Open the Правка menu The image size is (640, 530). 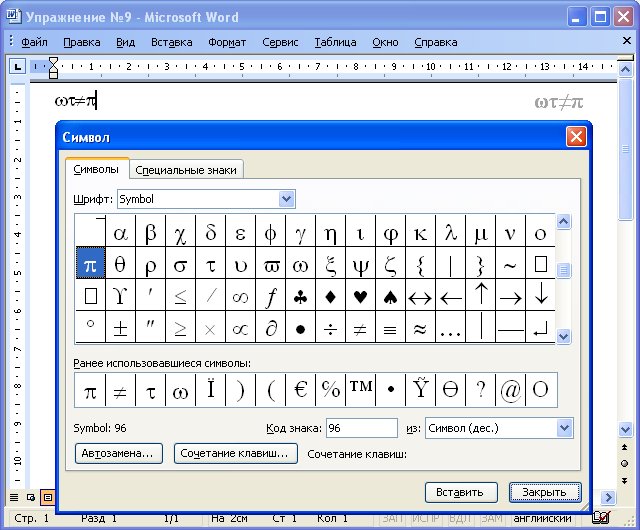pos(82,42)
